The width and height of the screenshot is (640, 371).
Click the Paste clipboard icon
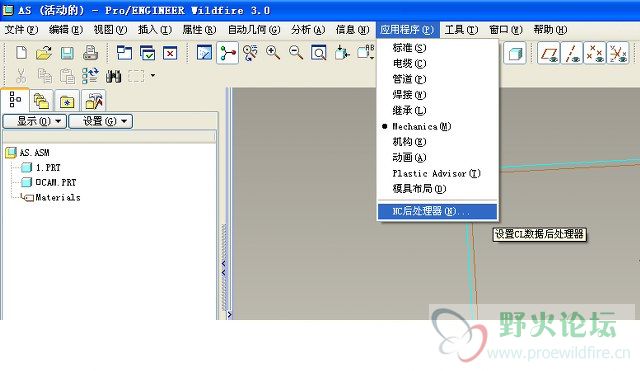67,76
